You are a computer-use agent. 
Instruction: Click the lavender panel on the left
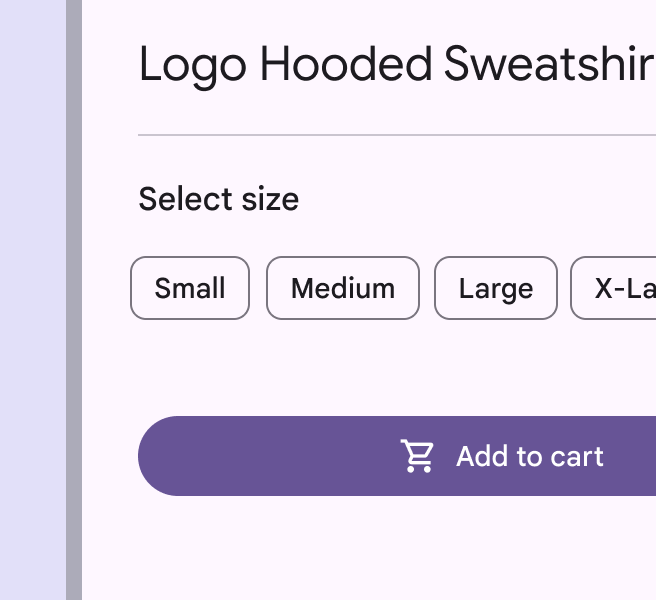pos(32,300)
